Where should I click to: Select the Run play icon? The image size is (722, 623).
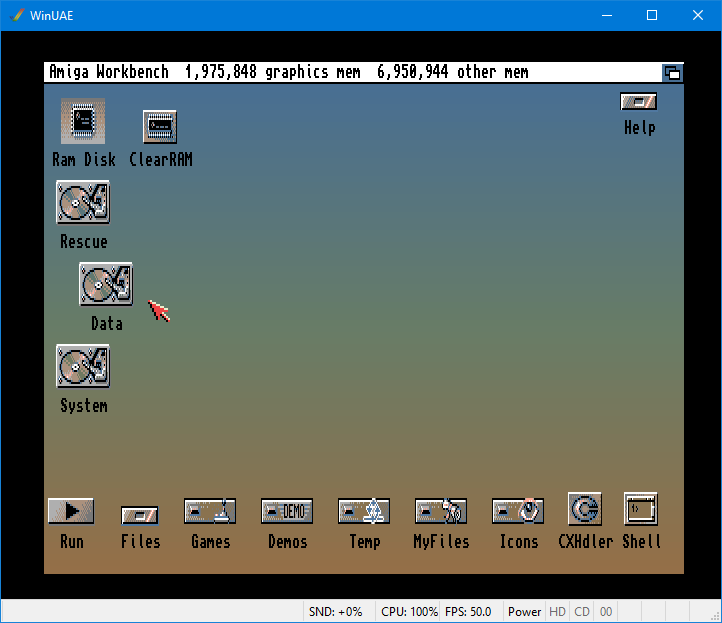click(71, 511)
